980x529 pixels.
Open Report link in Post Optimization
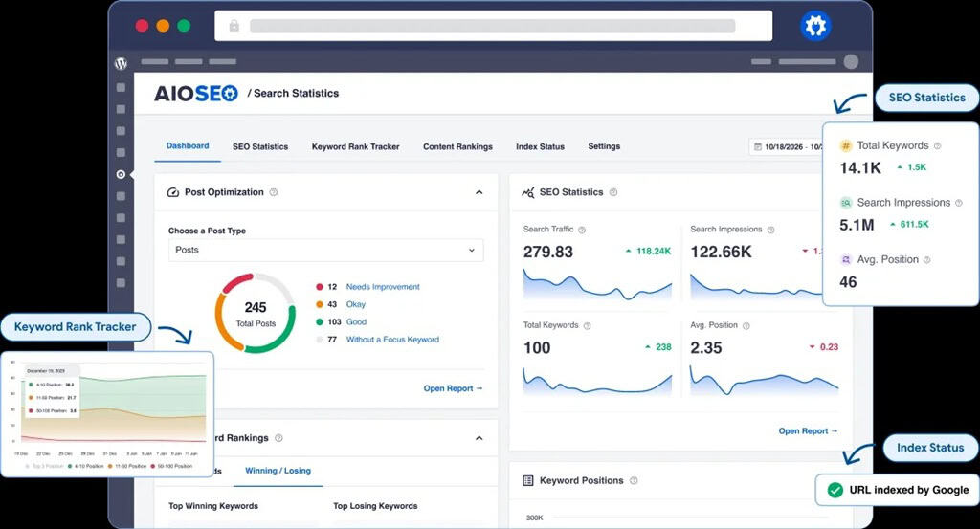453,388
